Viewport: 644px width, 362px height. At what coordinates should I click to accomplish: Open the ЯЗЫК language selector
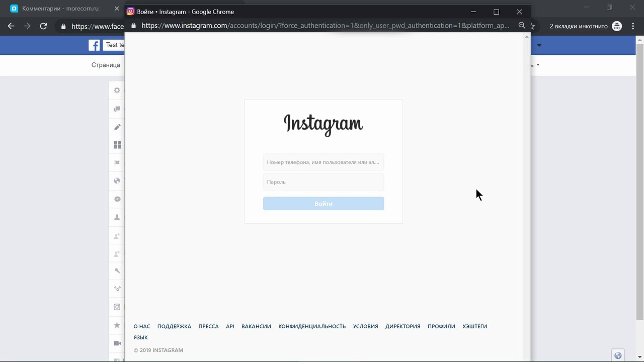(141, 337)
